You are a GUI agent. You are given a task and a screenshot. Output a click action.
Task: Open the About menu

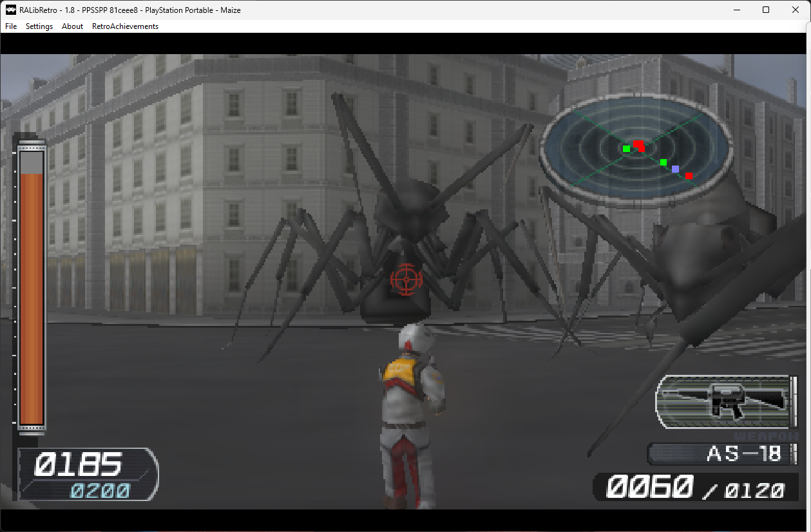tap(73, 26)
